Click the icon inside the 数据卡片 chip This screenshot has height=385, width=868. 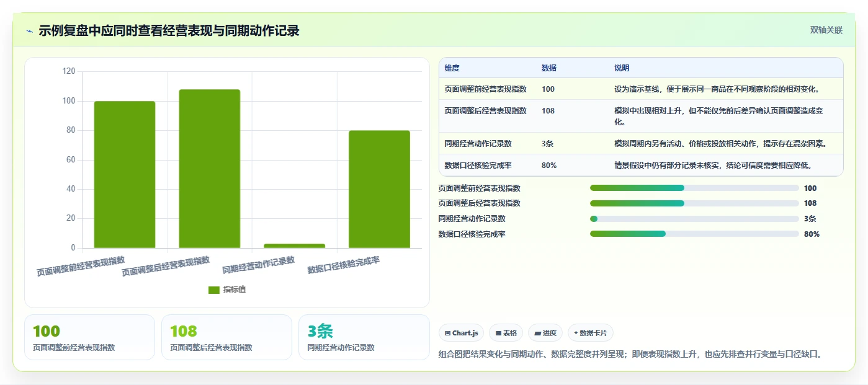(576, 334)
